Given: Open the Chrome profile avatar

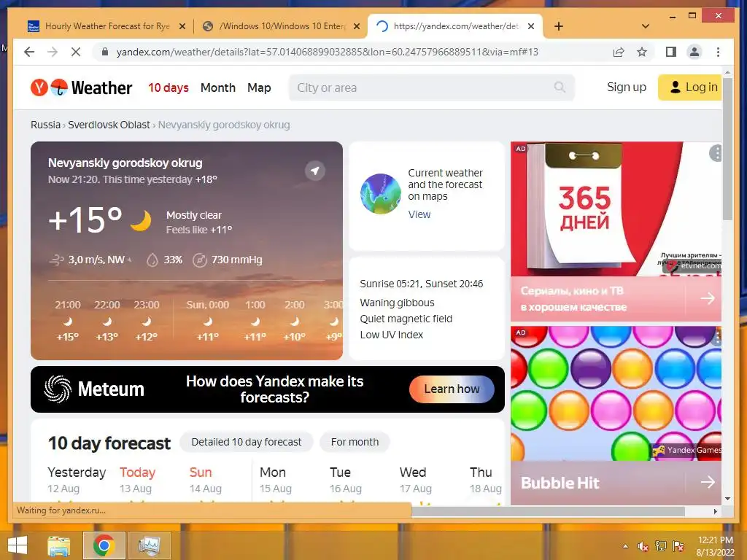Looking at the screenshot, I should coord(694,52).
